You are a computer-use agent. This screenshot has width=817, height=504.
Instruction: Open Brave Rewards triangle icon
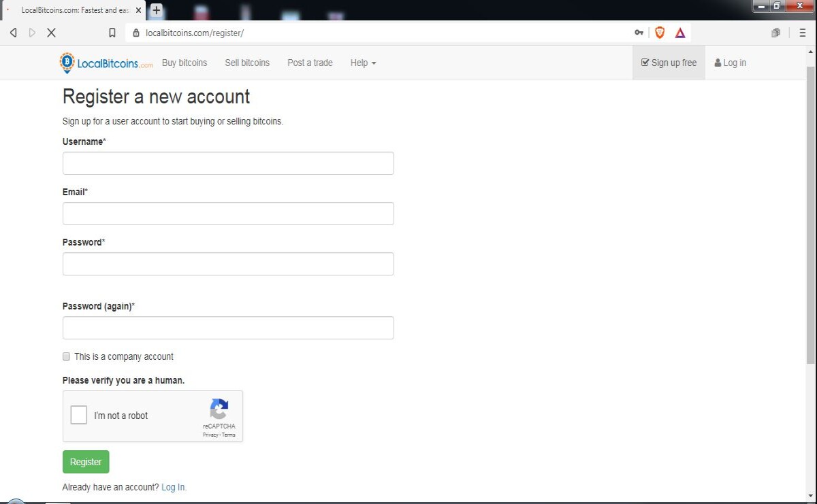point(679,33)
